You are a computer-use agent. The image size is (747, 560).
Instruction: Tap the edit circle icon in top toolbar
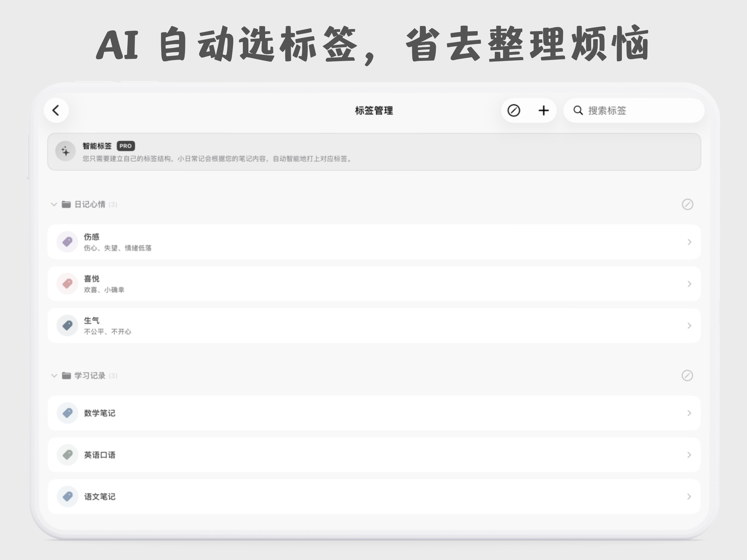point(514,110)
